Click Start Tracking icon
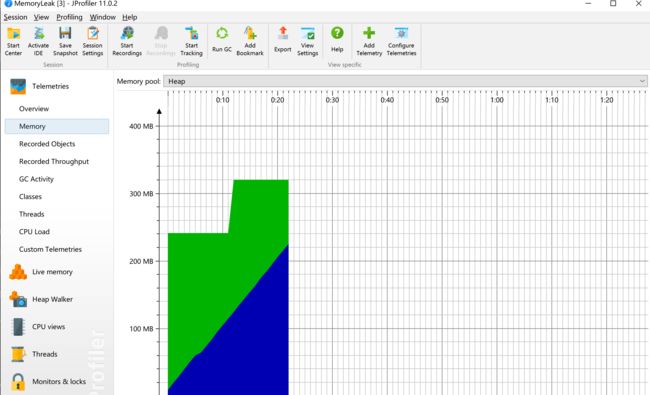Screen dimensions: 650x395 click(191, 41)
